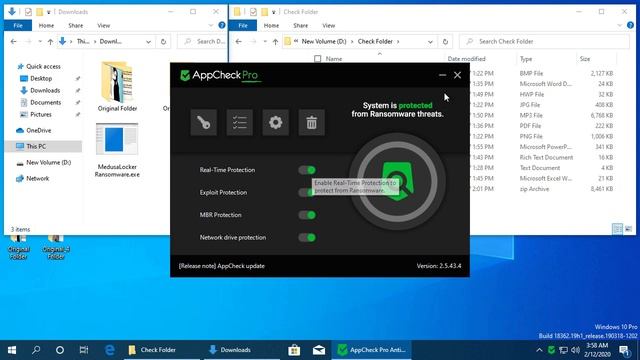
Task: Click the AppCheck version number text
Action: 439,266
